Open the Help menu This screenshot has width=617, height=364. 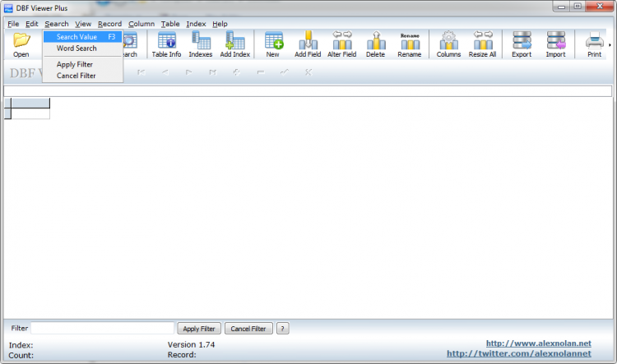220,24
